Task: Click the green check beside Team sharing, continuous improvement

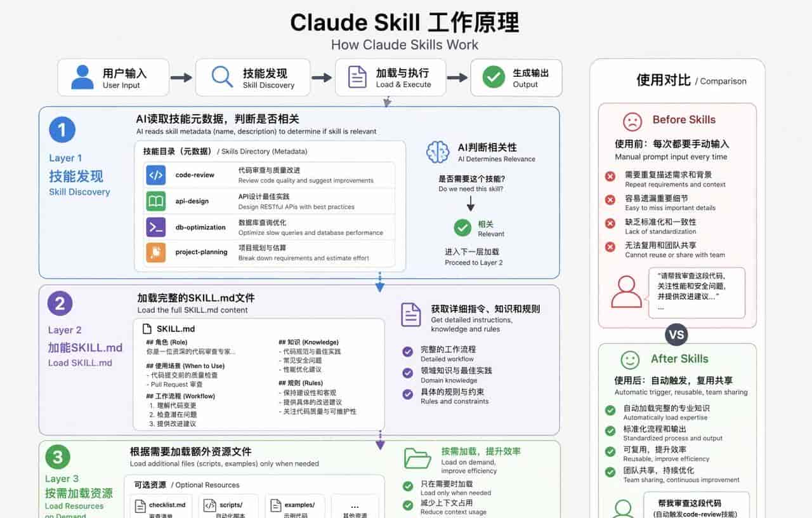Action: pyautogui.click(x=610, y=472)
